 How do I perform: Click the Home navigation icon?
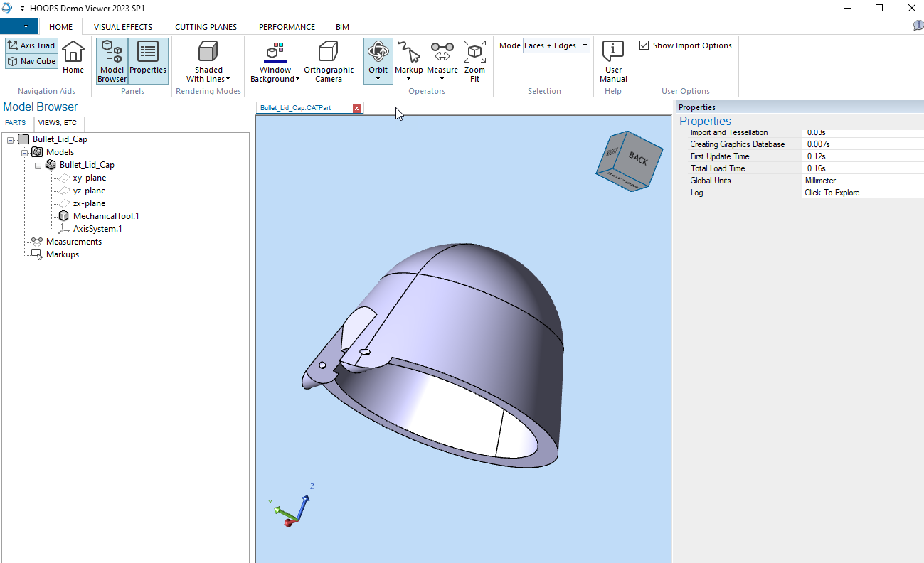(73, 60)
